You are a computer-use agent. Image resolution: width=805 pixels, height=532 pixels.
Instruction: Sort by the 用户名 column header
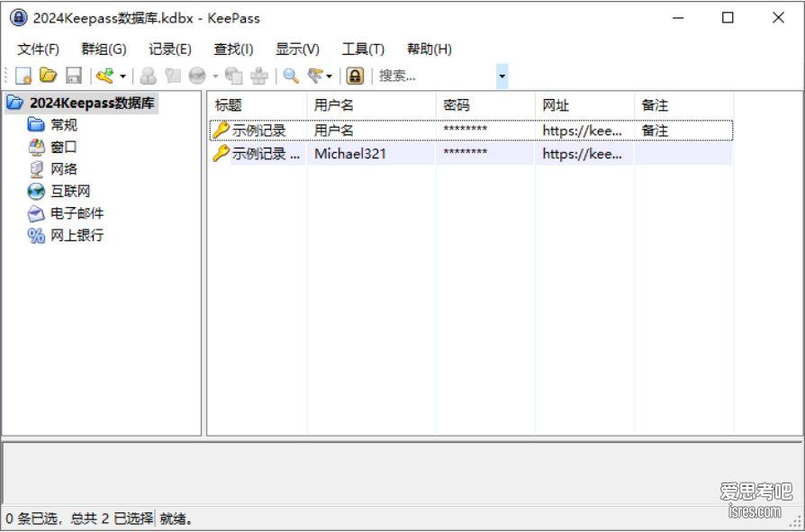(371, 105)
